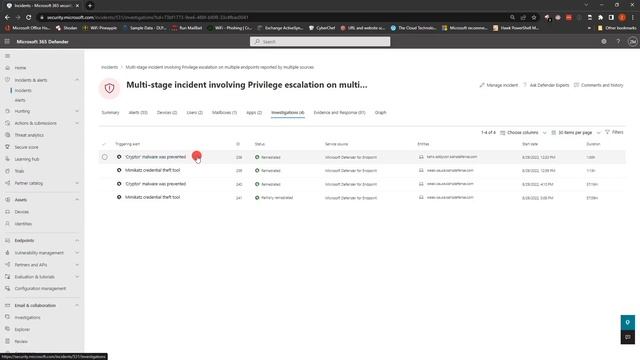The height and width of the screenshot is (360, 640).
Task: Sort by the Status column header
Action: tap(260, 144)
